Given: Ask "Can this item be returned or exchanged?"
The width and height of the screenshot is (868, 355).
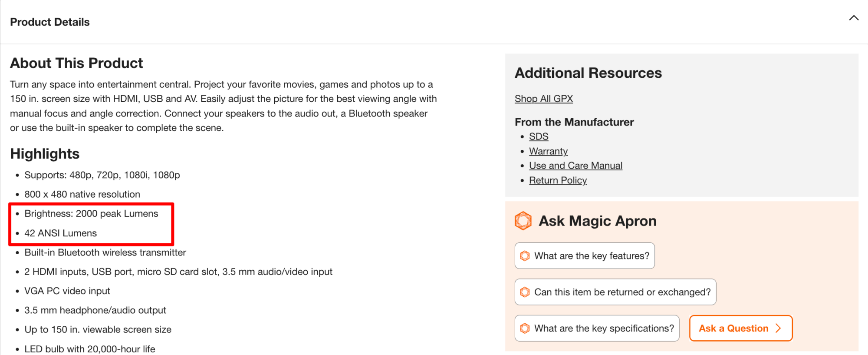Looking at the screenshot, I should point(622,292).
